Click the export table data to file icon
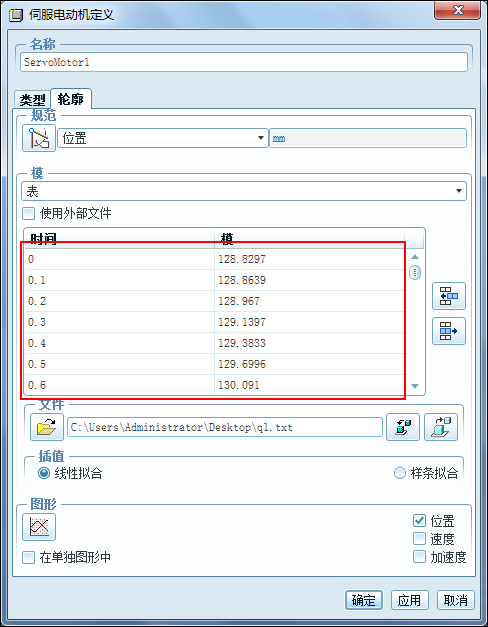This screenshot has width=488, height=627. 441,427
